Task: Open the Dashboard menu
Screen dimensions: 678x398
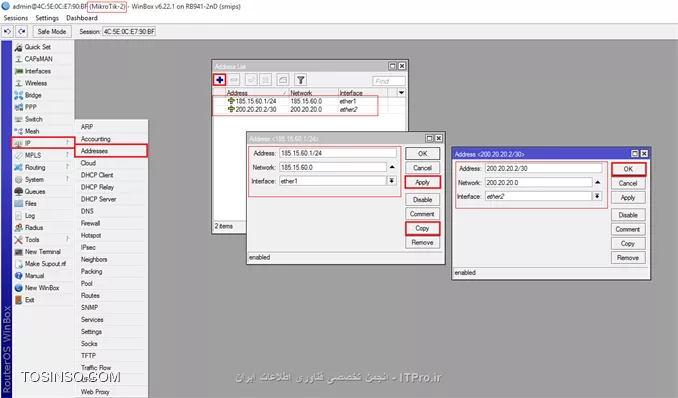Action: pyautogui.click(x=82, y=18)
